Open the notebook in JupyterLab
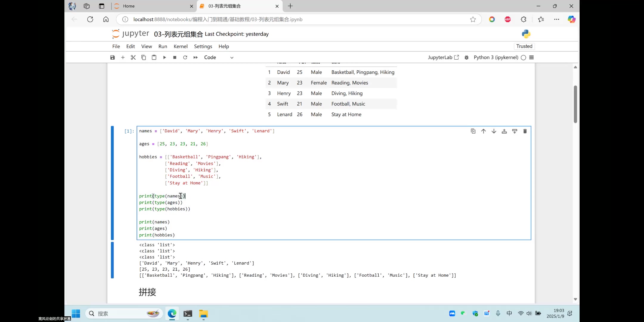This screenshot has height=322, width=644. [x=443, y=58]
